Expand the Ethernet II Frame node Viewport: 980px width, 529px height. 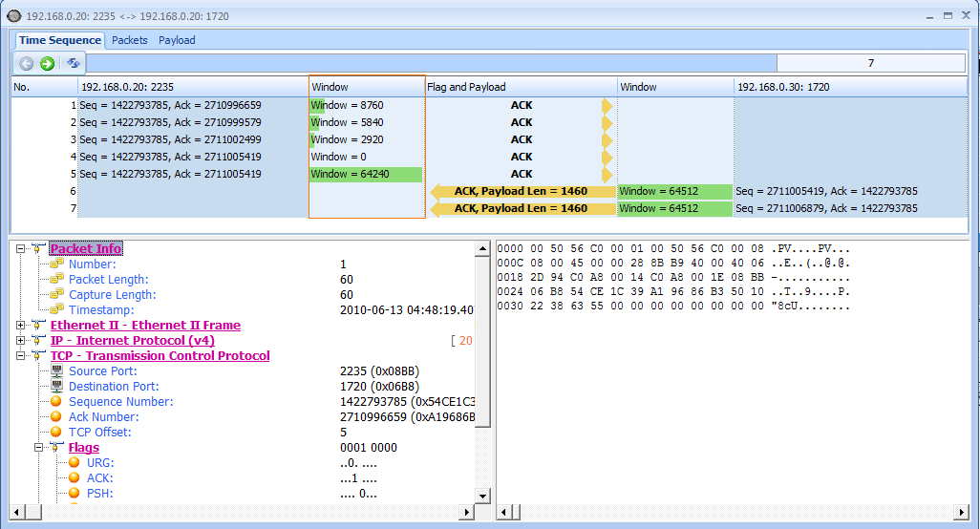pyautogui.click(x=21, y=325)
